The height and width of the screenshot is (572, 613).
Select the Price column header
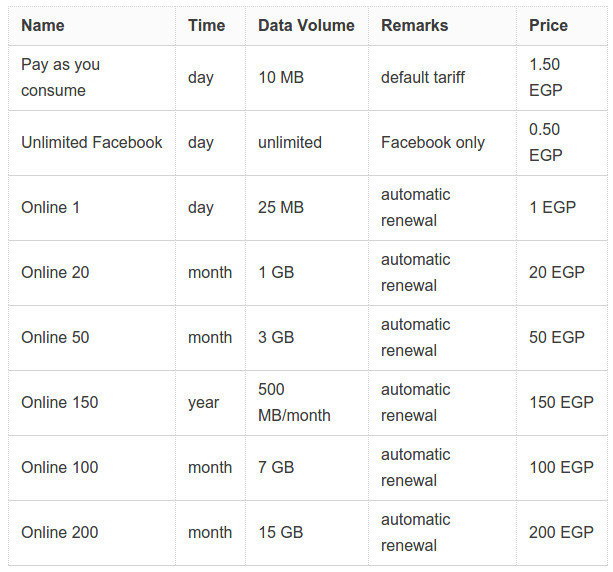pyautogui.click(x=548, y=25)
